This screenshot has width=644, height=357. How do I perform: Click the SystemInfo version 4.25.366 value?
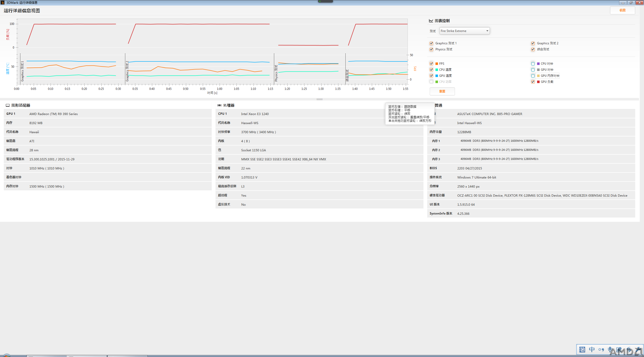tap(463, 214)
